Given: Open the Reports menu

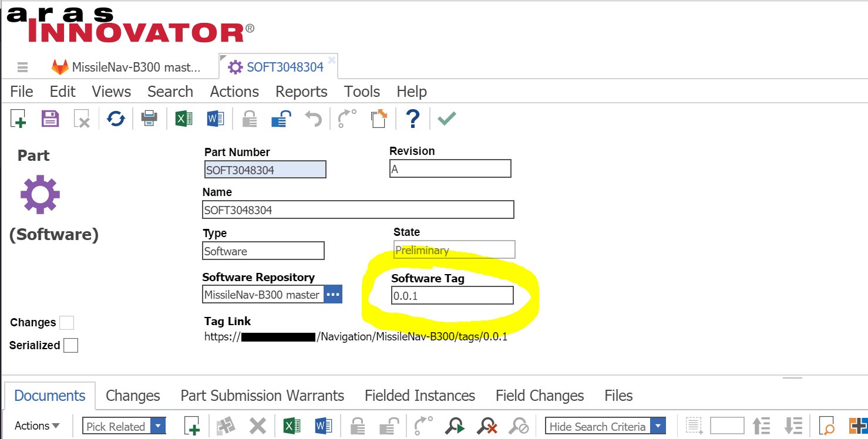Looking at the screenshot, I should coord(301,92).
